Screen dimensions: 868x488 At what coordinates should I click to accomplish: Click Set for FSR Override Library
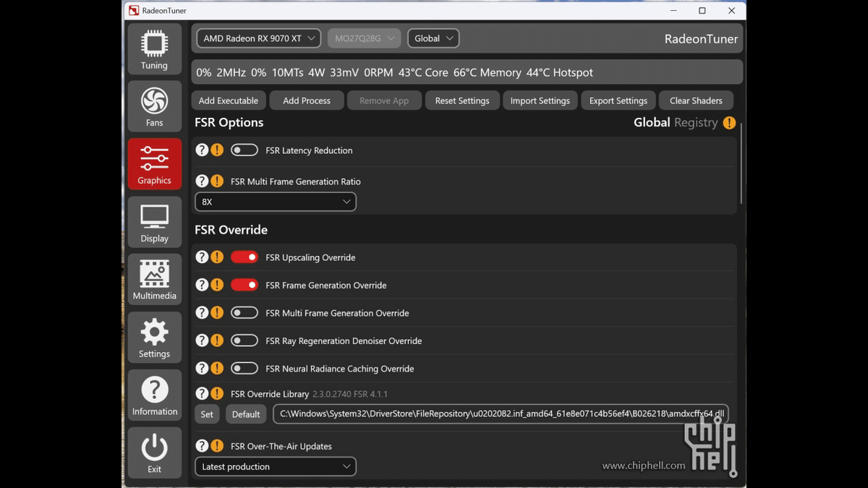tap(207, 414)
